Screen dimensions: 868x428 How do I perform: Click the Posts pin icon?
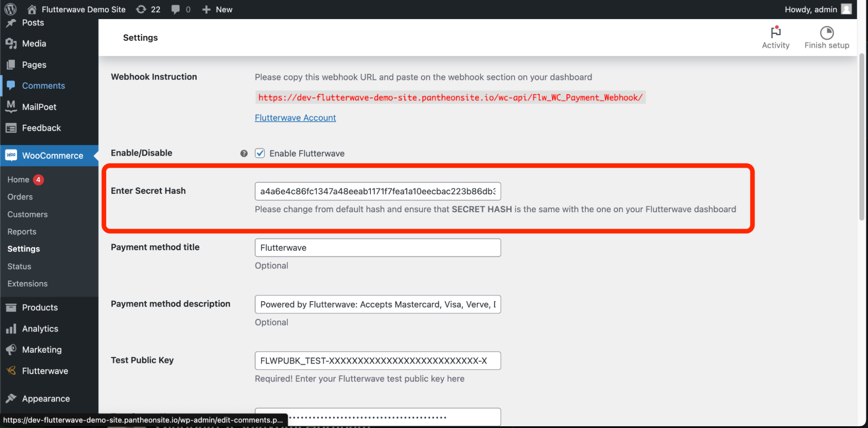pyautogui.click(x=11, y=23)
